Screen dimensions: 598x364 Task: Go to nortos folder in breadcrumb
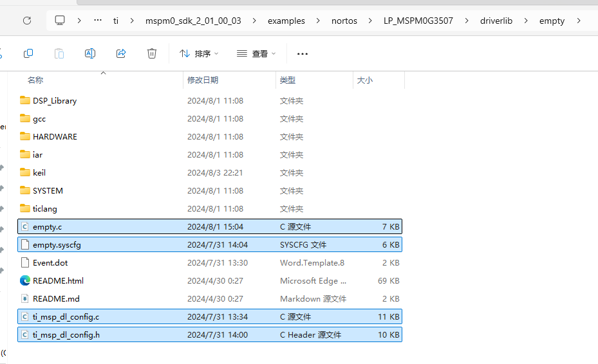click(x=344, y=21)
